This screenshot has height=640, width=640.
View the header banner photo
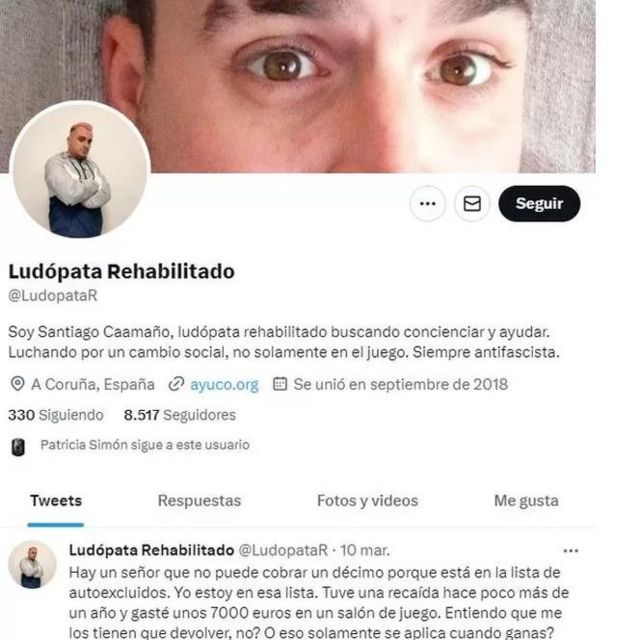298,86
